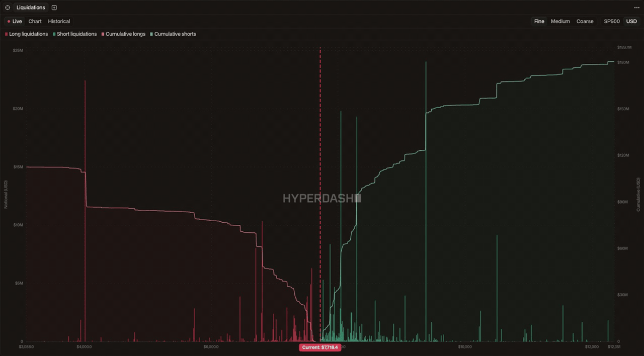Image resolution: width=644 pixels, height=356 pixels.
Task: Add a new panel with the plus icon
Action: (x=54, y=8)
